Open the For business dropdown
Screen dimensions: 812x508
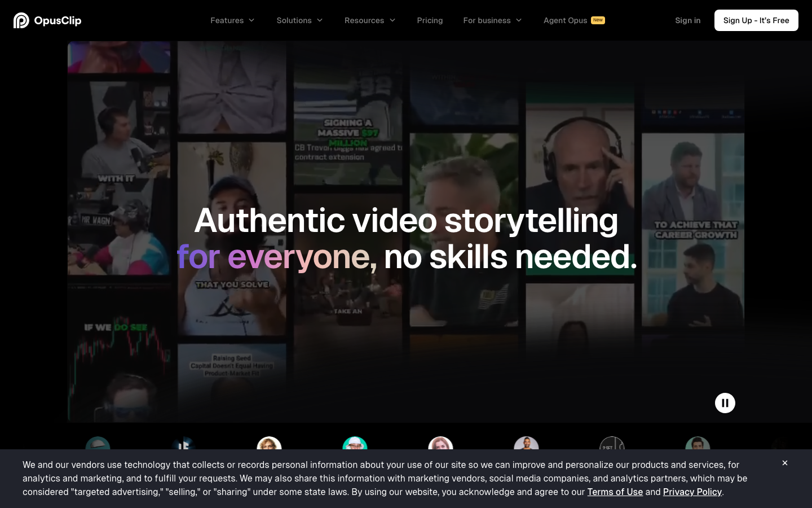[x=492, y=20]
